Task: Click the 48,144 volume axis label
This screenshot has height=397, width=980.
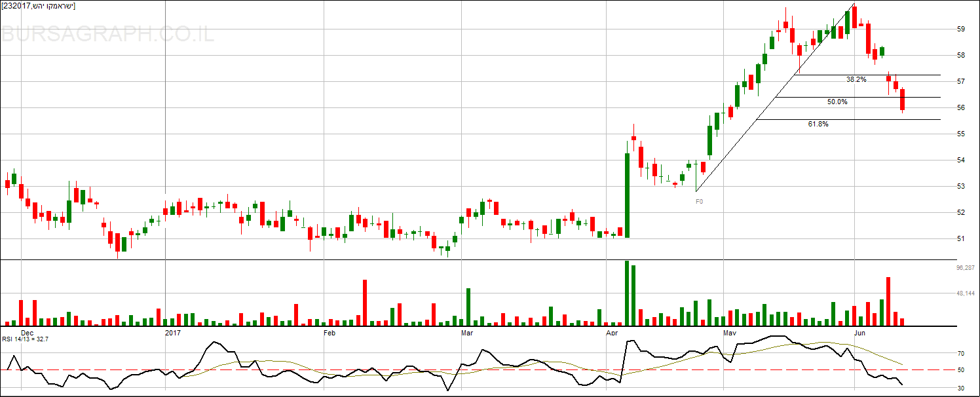Action: click(966, 293)
